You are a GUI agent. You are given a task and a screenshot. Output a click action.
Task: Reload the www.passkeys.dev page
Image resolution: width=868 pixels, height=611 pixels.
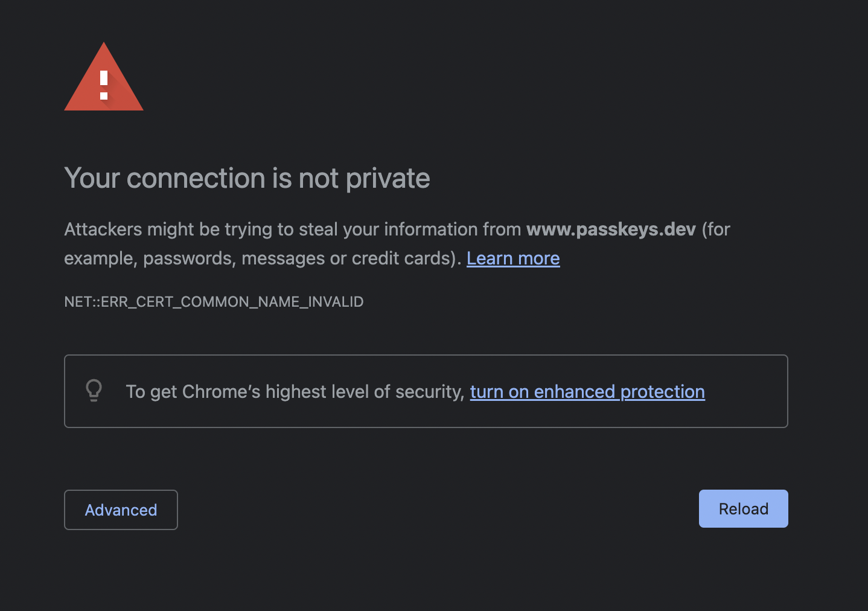tap(743, 508)
